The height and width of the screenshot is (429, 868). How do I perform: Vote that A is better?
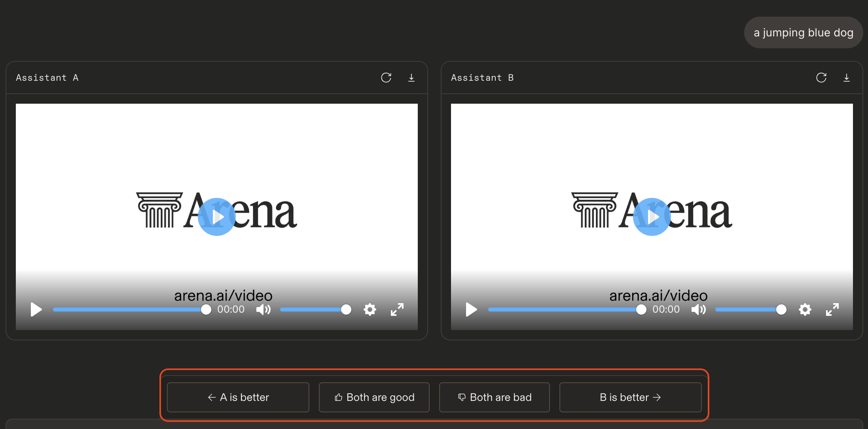click(238, 397)
